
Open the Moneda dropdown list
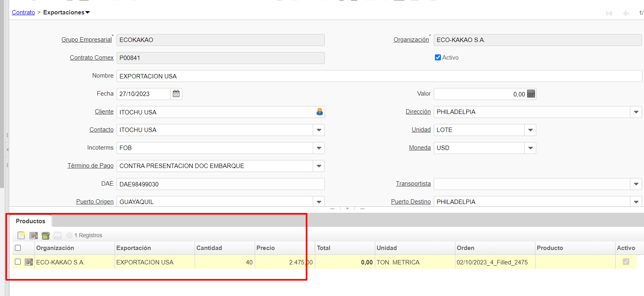pyautogui.click(x=530, y=148)
